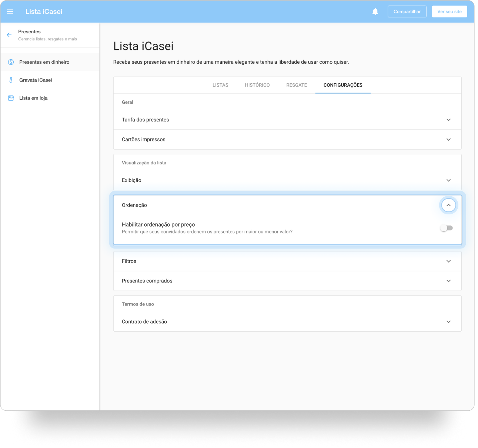478x448 pixels.
Task: Click the Exibição row label
Action: coord(131,180)
